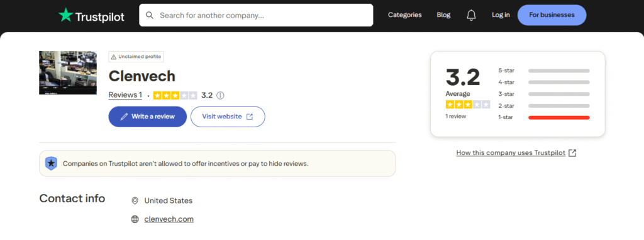Click the pencil icon in Write a review

tap(124, 117)
